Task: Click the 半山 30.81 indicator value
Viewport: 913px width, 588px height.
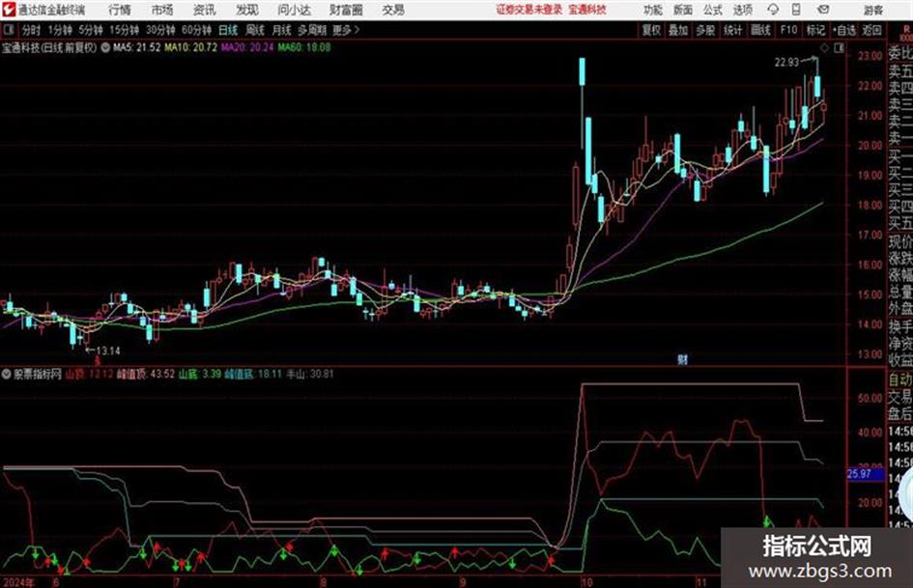Action: (x=310, y=374)
